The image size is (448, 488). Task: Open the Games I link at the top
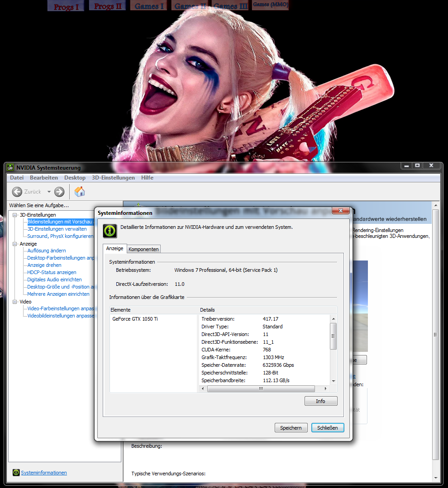click(x=148, y=5)
